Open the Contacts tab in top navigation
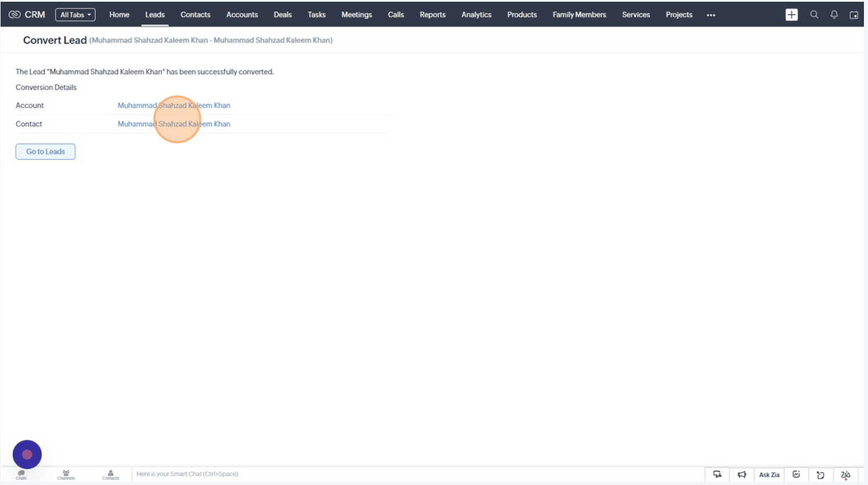Screen dimensions: 868x485 click(195, 14)
